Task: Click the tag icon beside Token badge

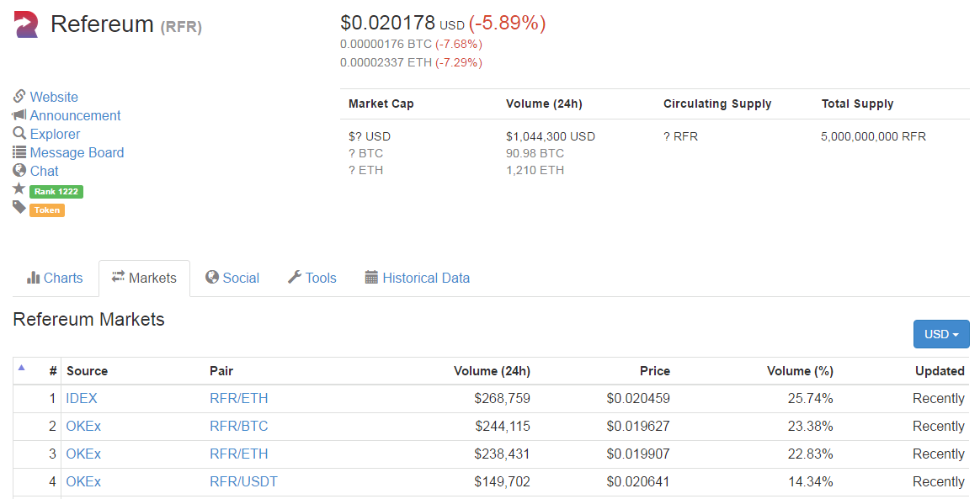Action: pos(19,208)
